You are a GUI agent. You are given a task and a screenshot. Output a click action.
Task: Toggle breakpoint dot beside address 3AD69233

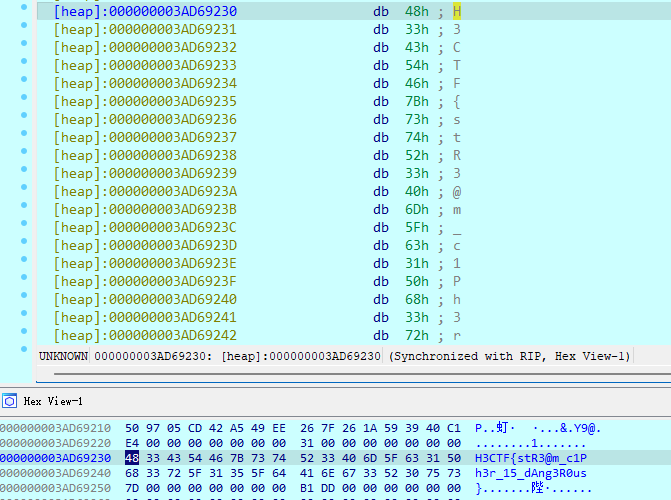(26, 65)
